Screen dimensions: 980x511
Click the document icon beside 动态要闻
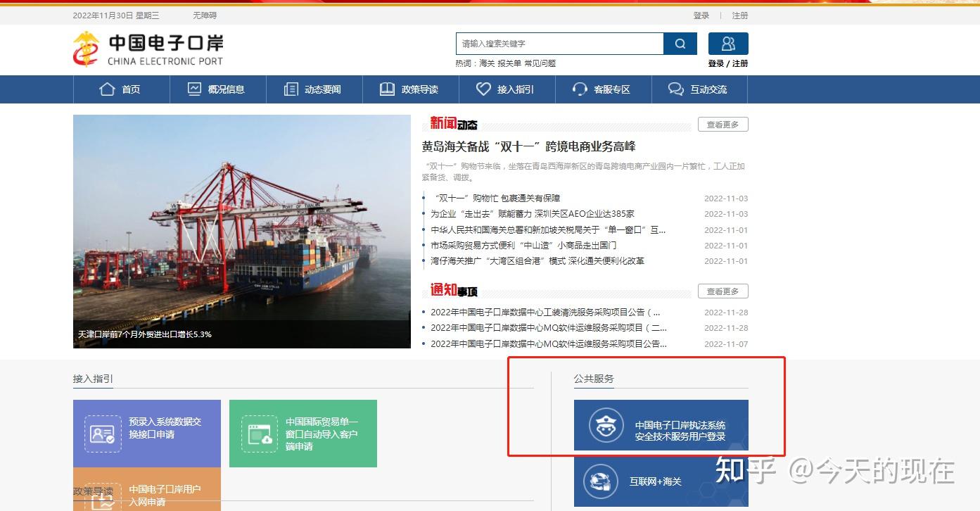pyautogui.click(x=291, y=89)
